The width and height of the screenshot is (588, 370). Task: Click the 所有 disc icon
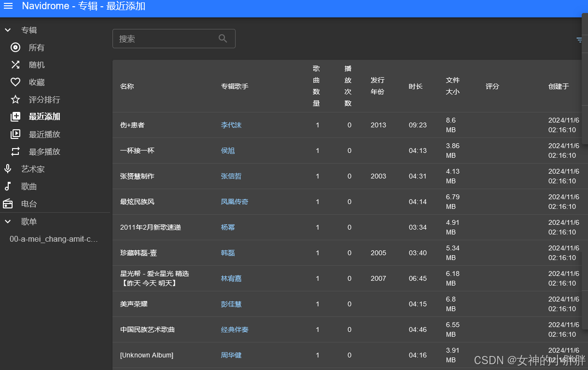pos(15,47)
